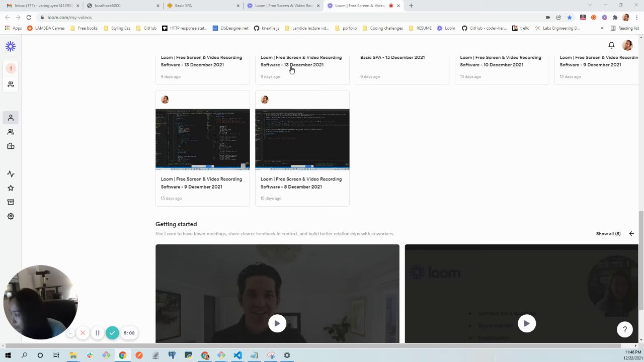Open Visual Studio Code from the taskbar

[x=237, y=355]
